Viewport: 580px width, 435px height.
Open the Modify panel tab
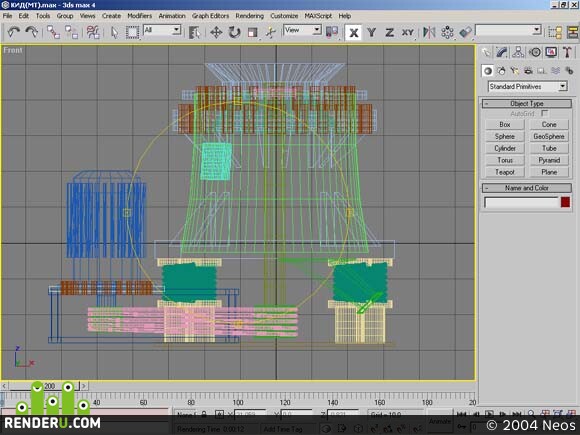coord(502,52)
